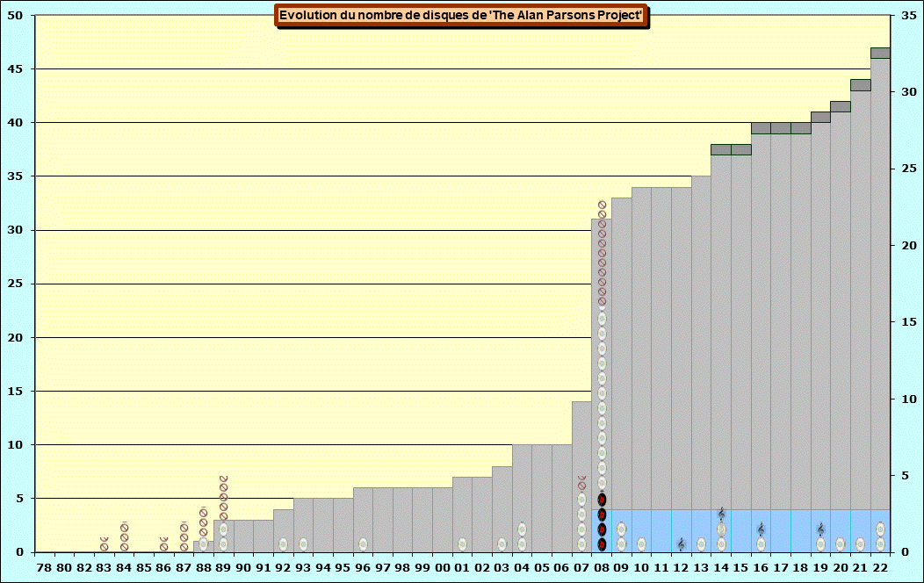The width and height of the screenshot is (924, 583).
Task: Click the dark green cap on bar 17
Action: (x=781, y=128)
